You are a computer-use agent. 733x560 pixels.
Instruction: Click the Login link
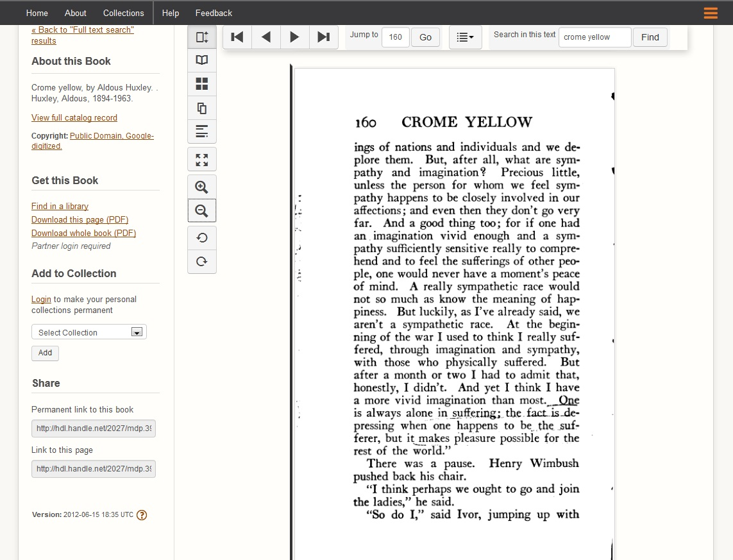[x=41, y=299]
